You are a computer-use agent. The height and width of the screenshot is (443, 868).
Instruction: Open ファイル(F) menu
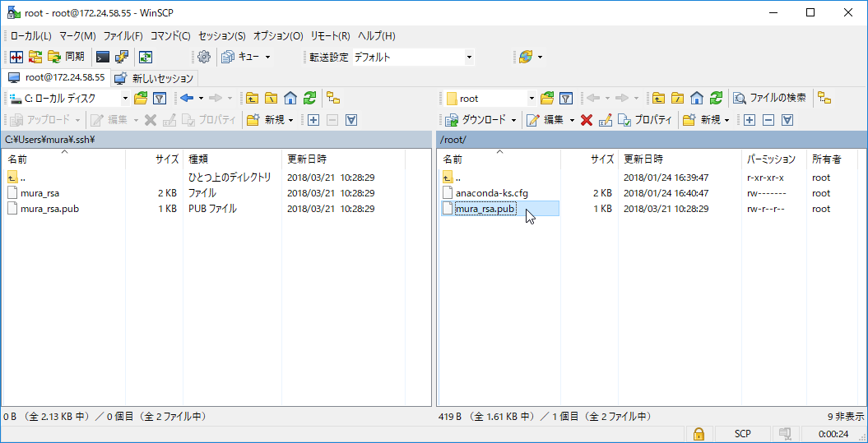[123, 36]
